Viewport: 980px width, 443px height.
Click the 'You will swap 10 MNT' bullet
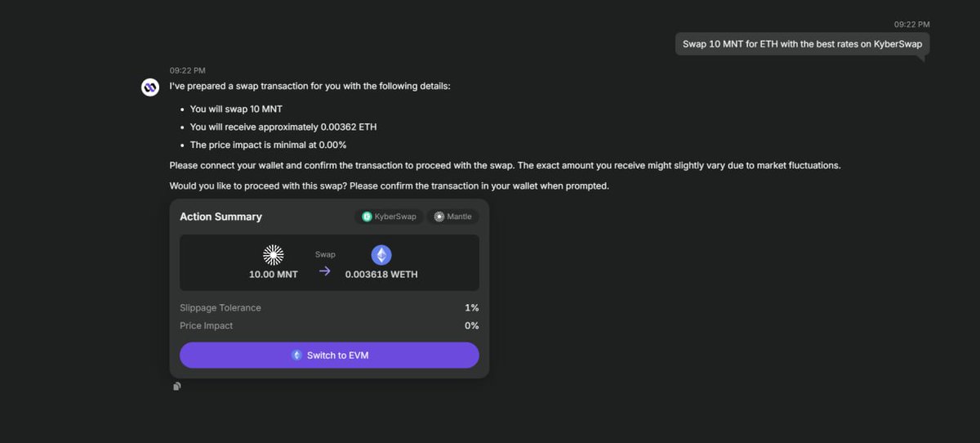click(236, 109)
